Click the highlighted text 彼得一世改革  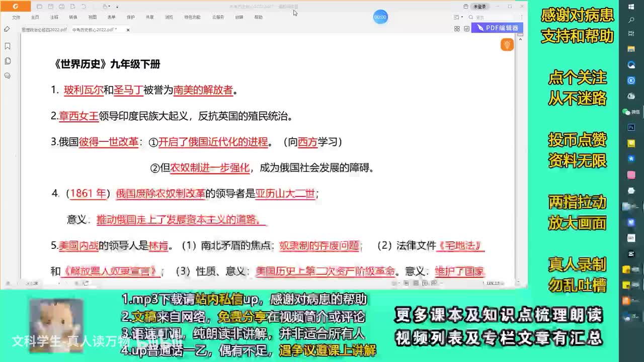tap(108, 142)
